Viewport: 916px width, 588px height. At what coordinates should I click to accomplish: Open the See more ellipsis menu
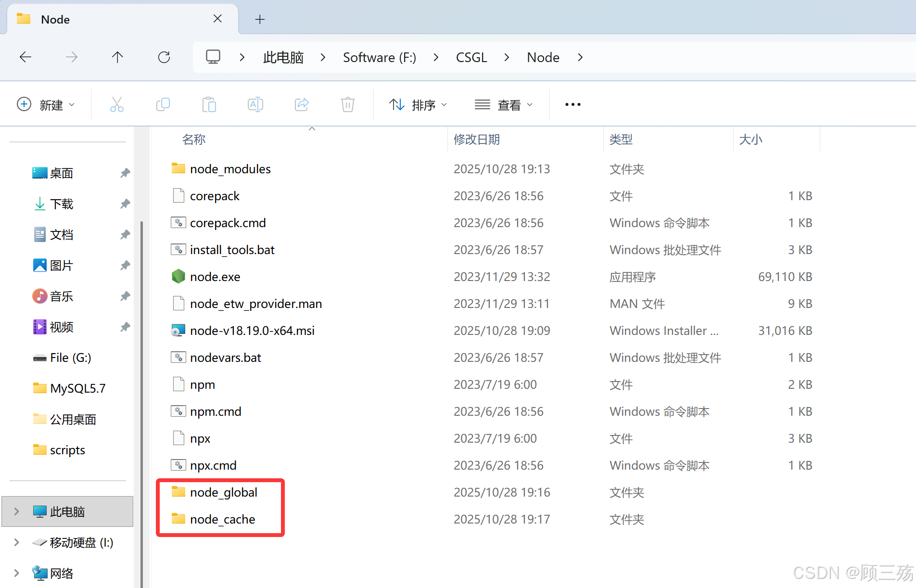(x=573, y=104)
